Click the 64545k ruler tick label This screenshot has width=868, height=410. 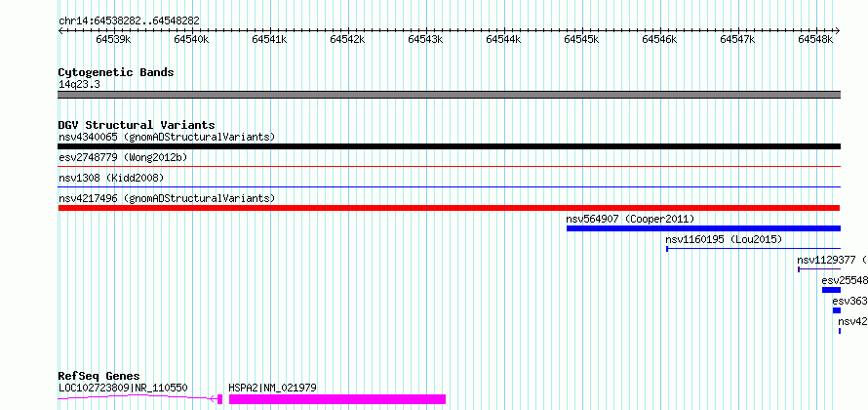point(581,39)
